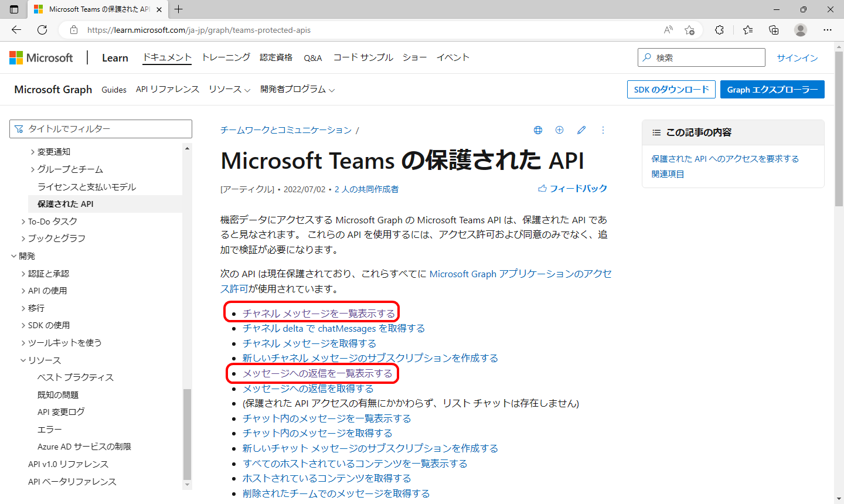Add this page to favorites star icon
Viewport: 844px width, 504px height.
point(689,30)
